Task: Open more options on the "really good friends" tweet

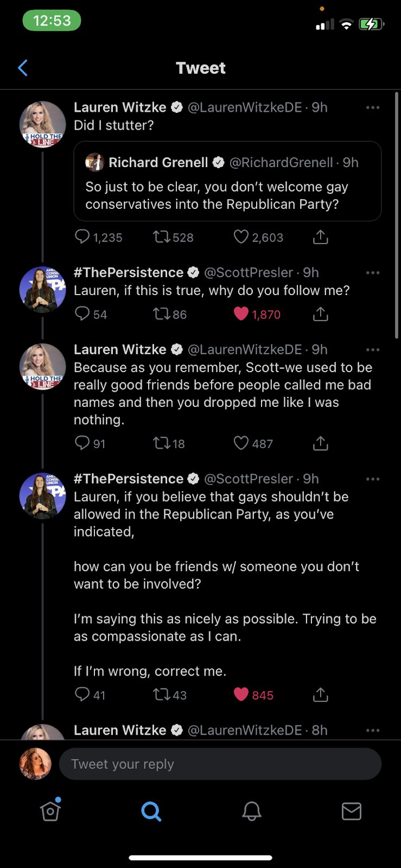Action: click(x=373, y=349)
